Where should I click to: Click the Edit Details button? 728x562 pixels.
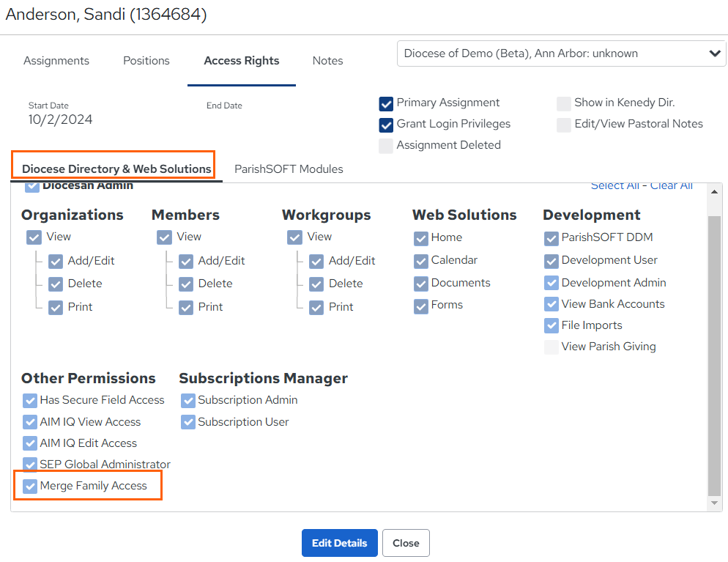339,543
